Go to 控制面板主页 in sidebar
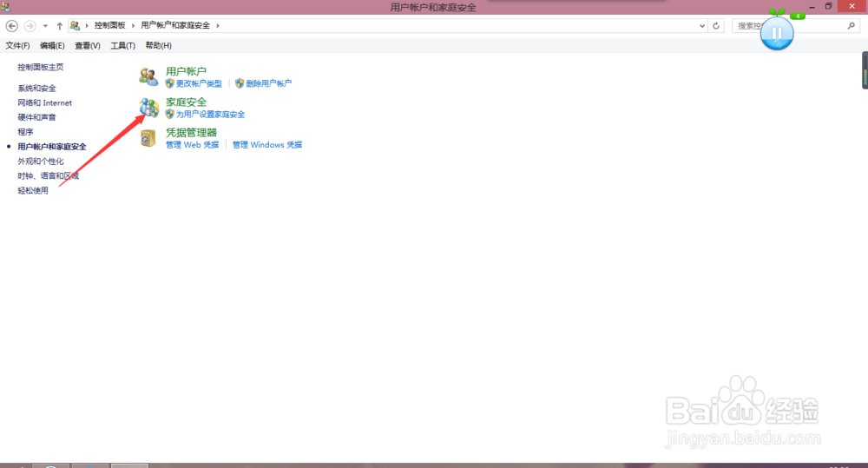 [41, 67]
